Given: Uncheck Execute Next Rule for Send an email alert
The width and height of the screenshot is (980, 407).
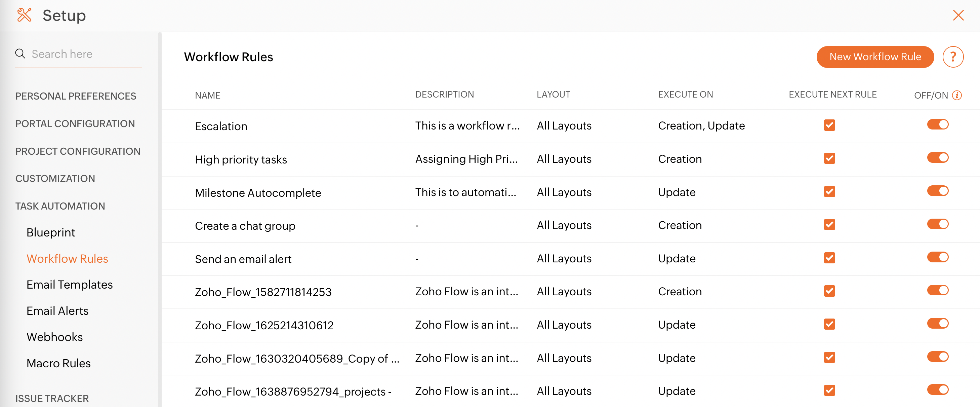Looking at the screenshot, I should point(829,258).
